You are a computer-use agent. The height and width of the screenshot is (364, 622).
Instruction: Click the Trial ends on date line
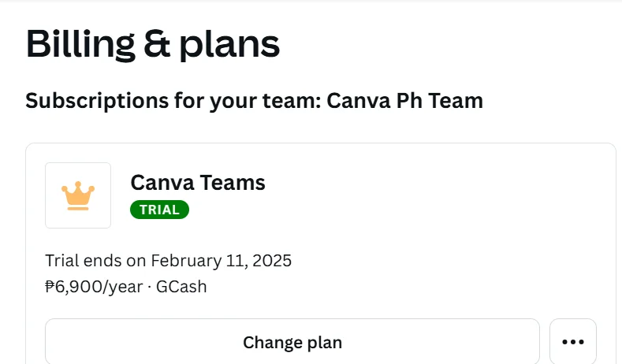coord(168,261)
